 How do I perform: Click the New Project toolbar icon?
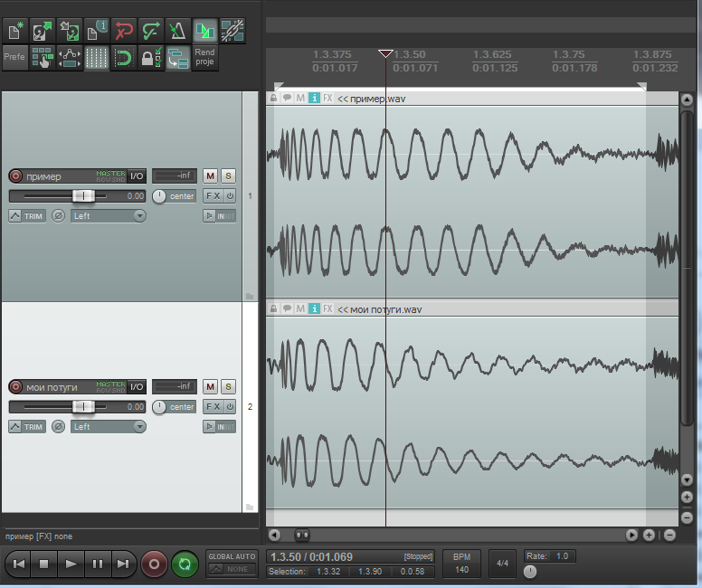pyautogui.click(x=15, y=32)
